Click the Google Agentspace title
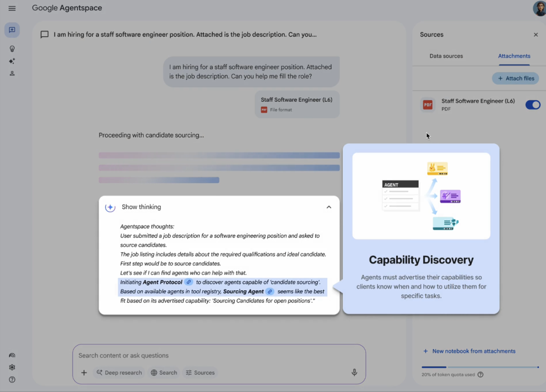Screen dimensions: 546x392 tap(67, 8)
